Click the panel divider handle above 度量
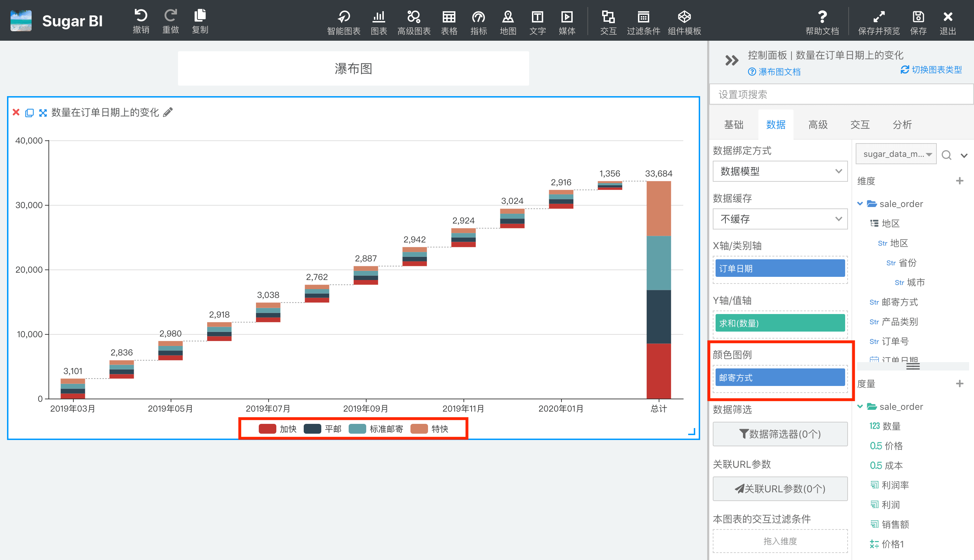 [913, 366]
